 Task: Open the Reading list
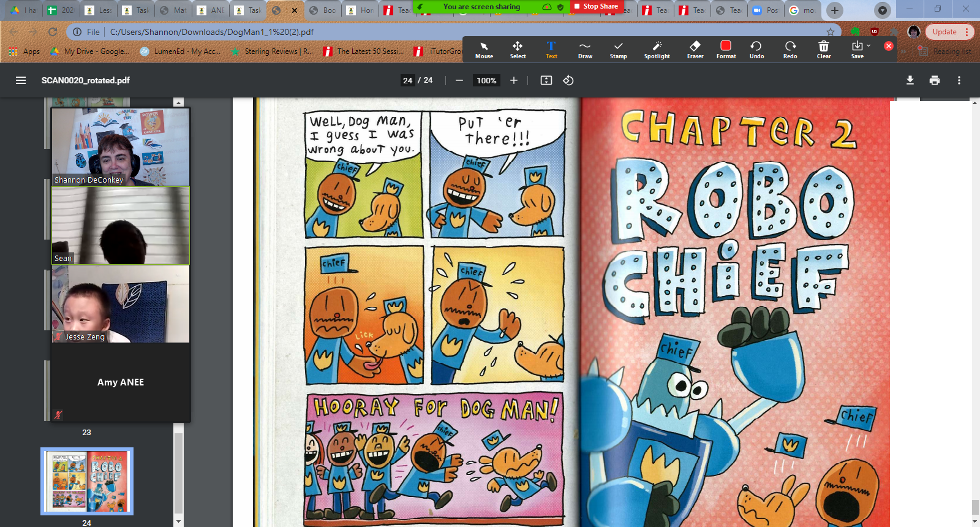(x=944, y=51)
